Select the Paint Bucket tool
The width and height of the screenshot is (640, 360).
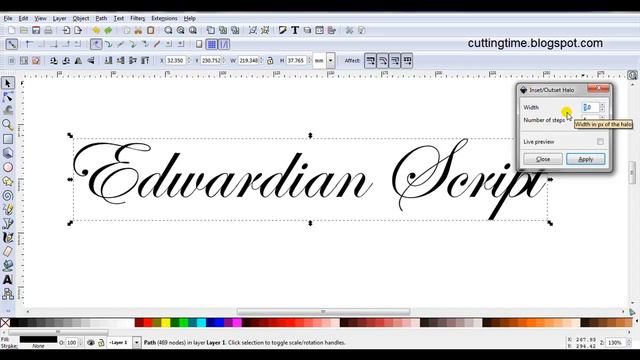8,266
